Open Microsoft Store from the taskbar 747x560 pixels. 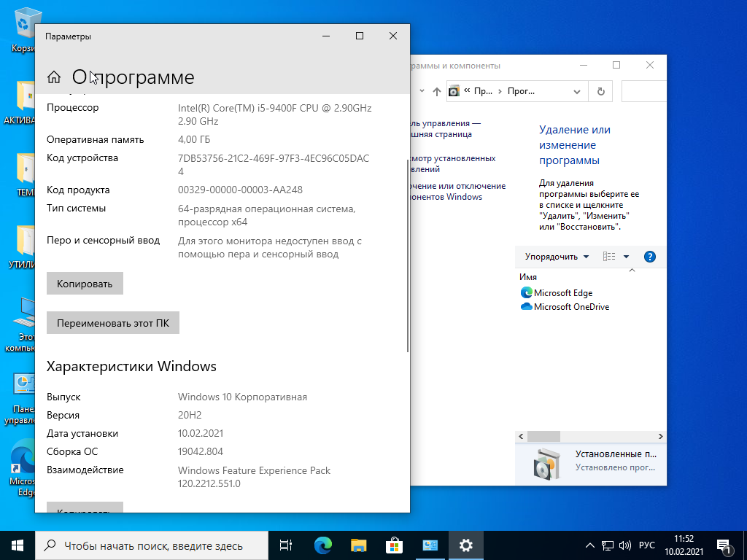coord(394,545)
